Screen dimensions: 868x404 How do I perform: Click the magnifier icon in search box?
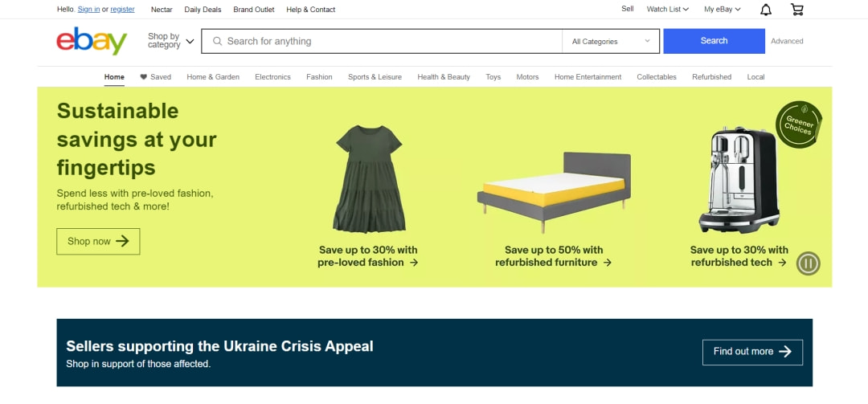click(x=218, y=41)
